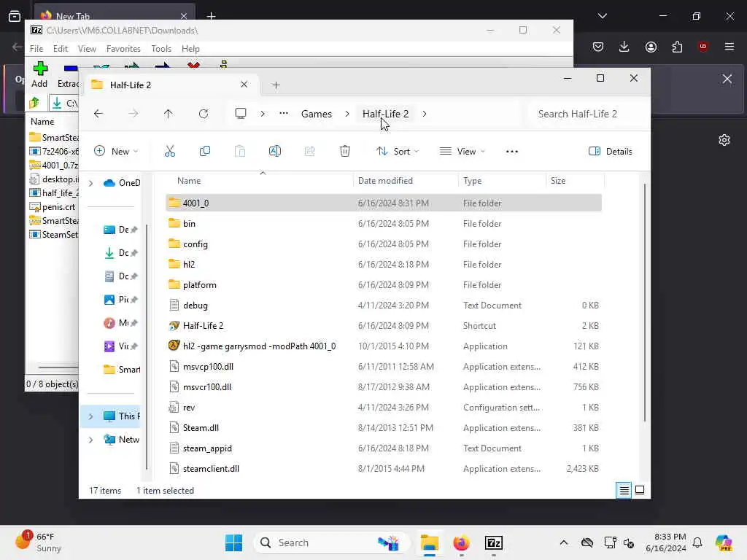Click the Delete trash icon in Explorer toolbar
Image resolution: width=747 pixels, height=560 pixels.
coord(345,152)
